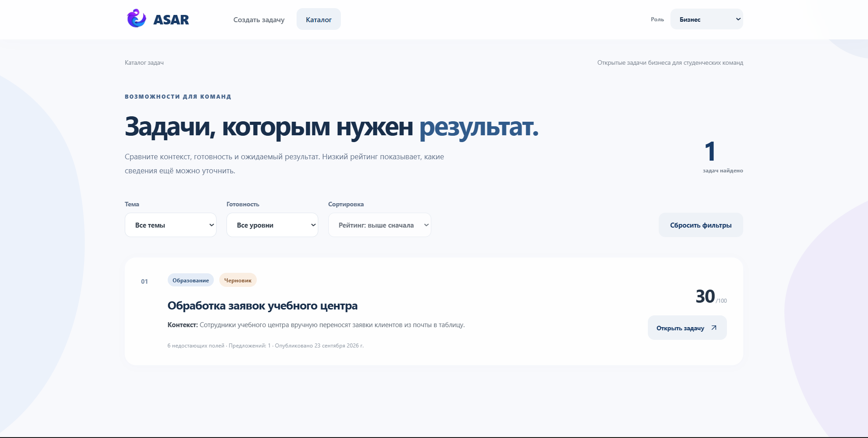The width and height of the screenshot is (868, 438).
Task: Click the 6 недостающих полей metadata line
Action: click(265, 346)
